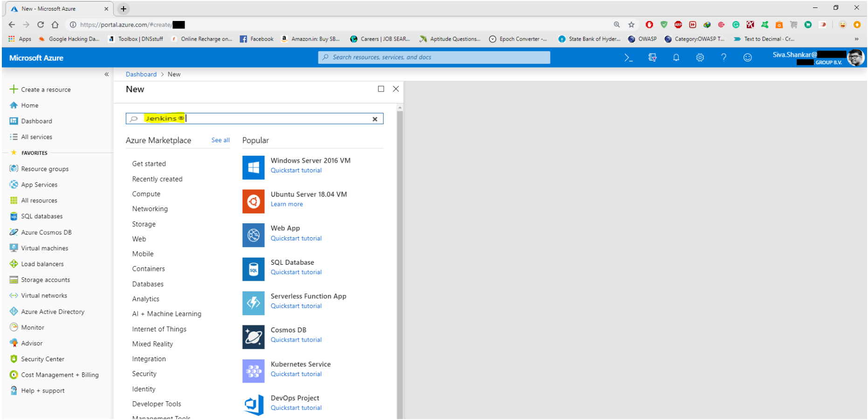
Task: Toggle the eye icon beside Jenkins search text
Action: pos(181,118)
